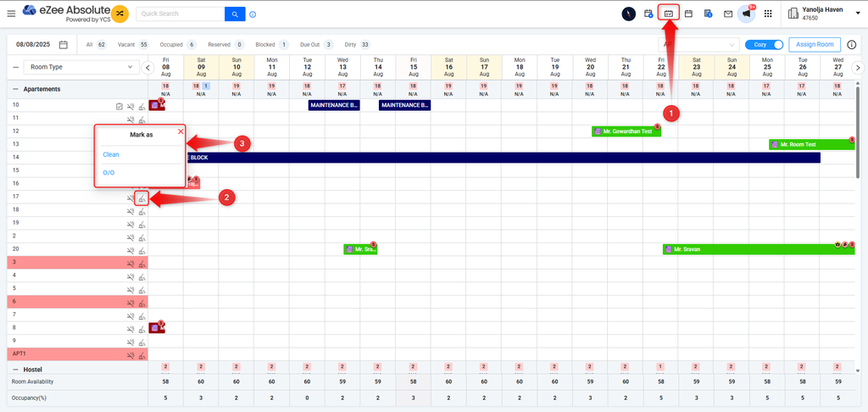Open the highlighted stay view calendar icon

668,14
